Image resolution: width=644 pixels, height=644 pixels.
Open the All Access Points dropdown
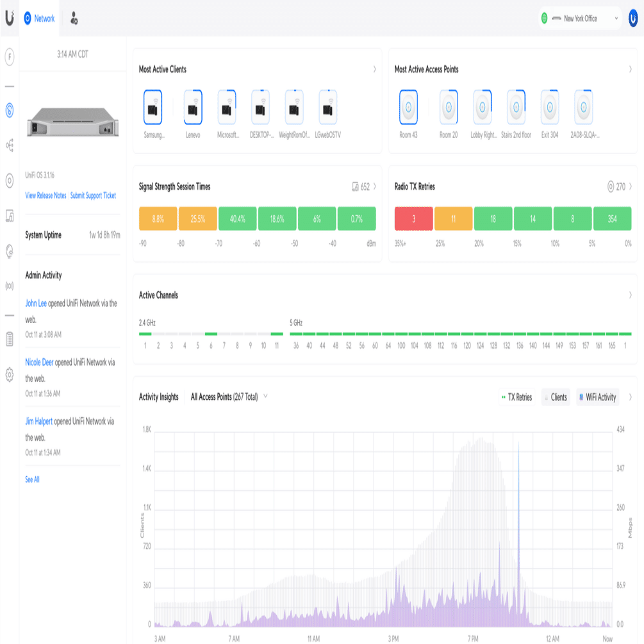228,397
